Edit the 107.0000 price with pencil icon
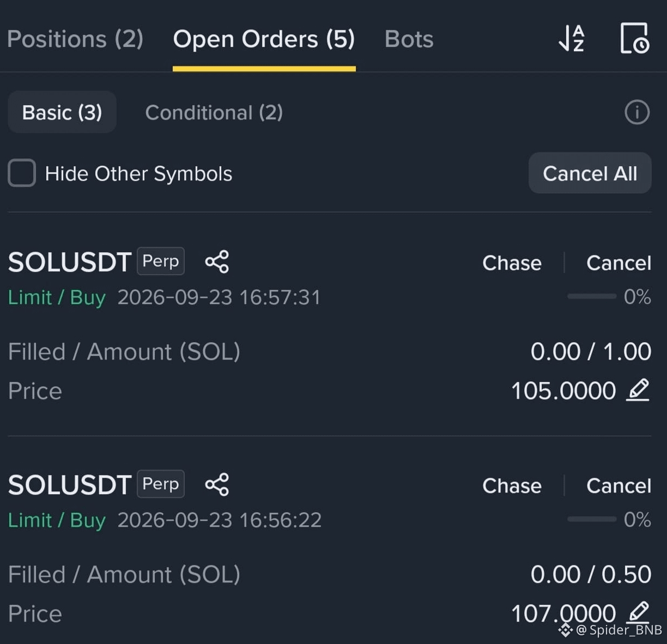This screenshot has width=667, height=644. (638, 612)
